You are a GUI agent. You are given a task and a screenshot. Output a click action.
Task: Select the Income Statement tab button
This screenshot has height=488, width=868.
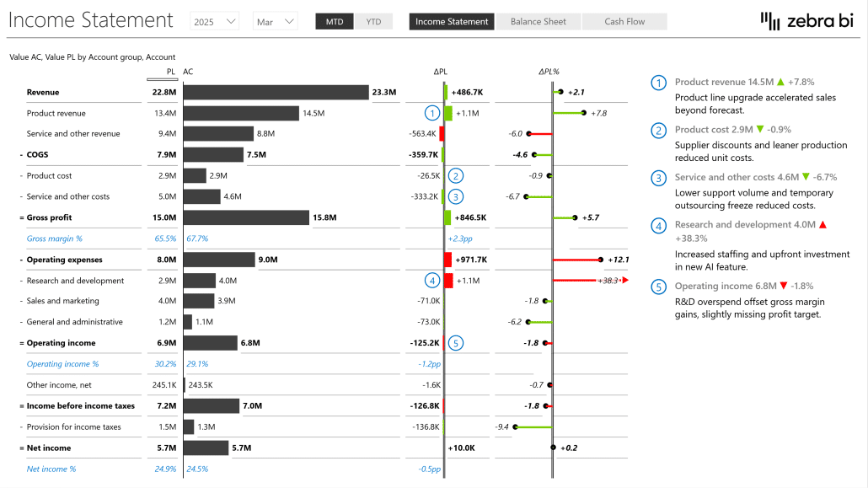[452, 22]
